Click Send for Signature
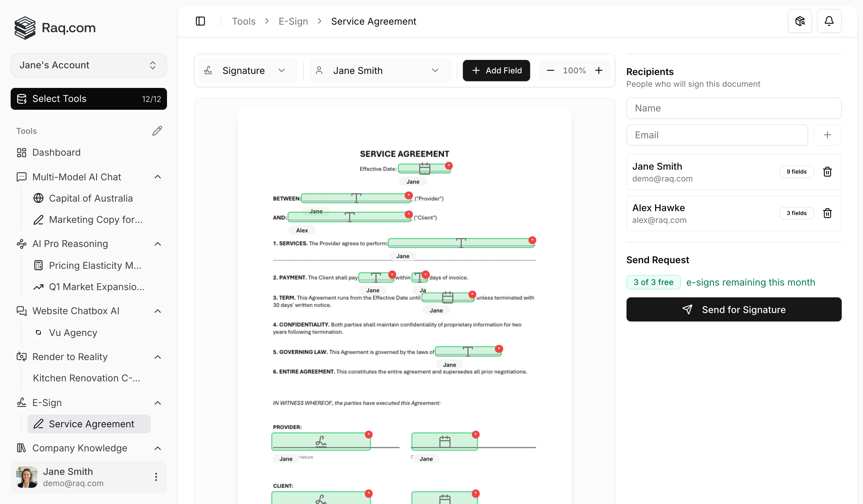Image resolution: width=863 pixels, height=504 pixels. click(x=734, y=309)
